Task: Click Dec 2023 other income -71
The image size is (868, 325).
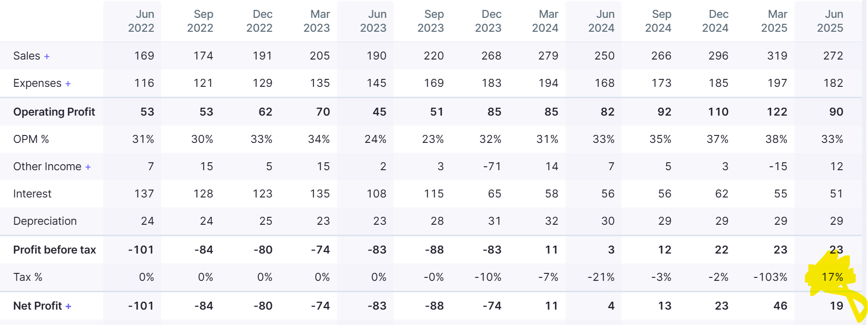Action: (492, 167)
